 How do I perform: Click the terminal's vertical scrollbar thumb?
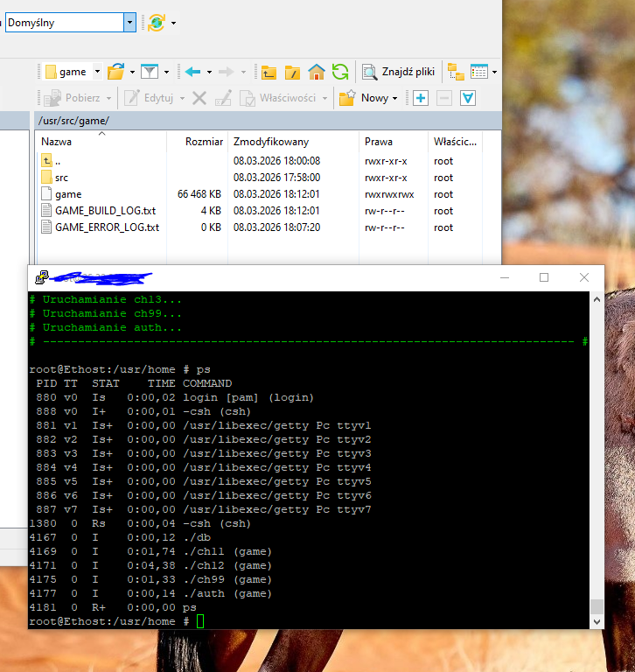point(597,606)
